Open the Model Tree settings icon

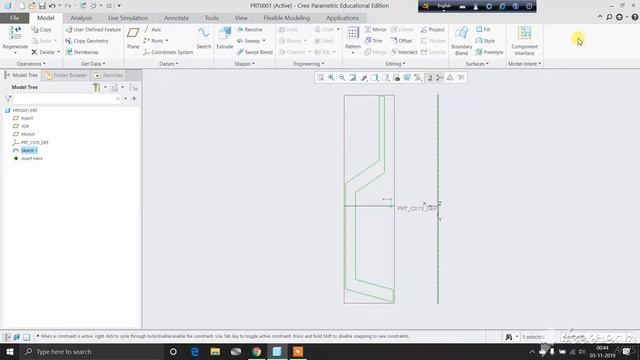pyautogui.click(x=96, y=87)
